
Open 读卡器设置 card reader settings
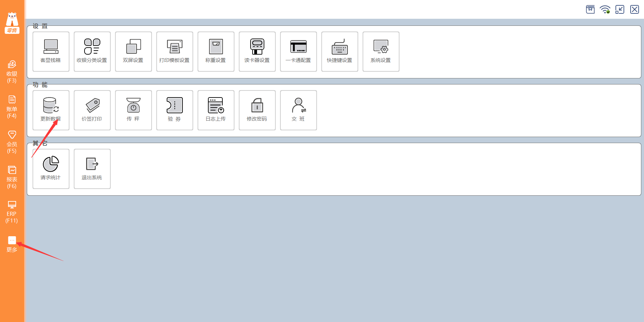tap(257, 52)
